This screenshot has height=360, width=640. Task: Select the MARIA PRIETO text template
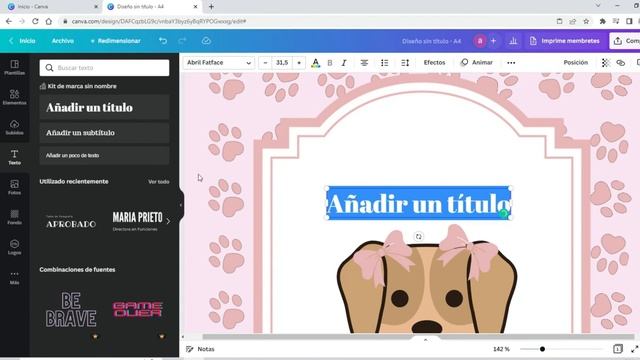tap(137, 221)
